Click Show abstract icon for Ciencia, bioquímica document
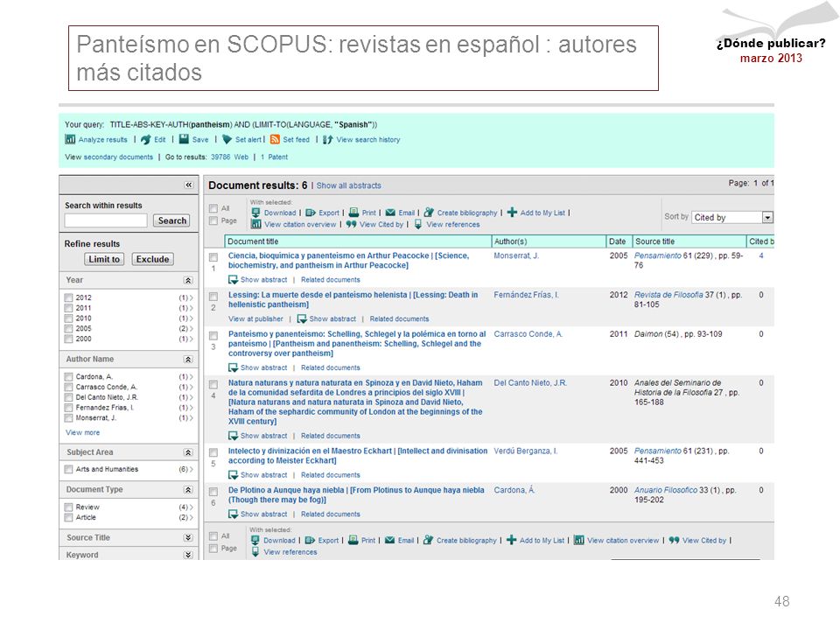Screen dimensions: 840x630 (233, 280)
